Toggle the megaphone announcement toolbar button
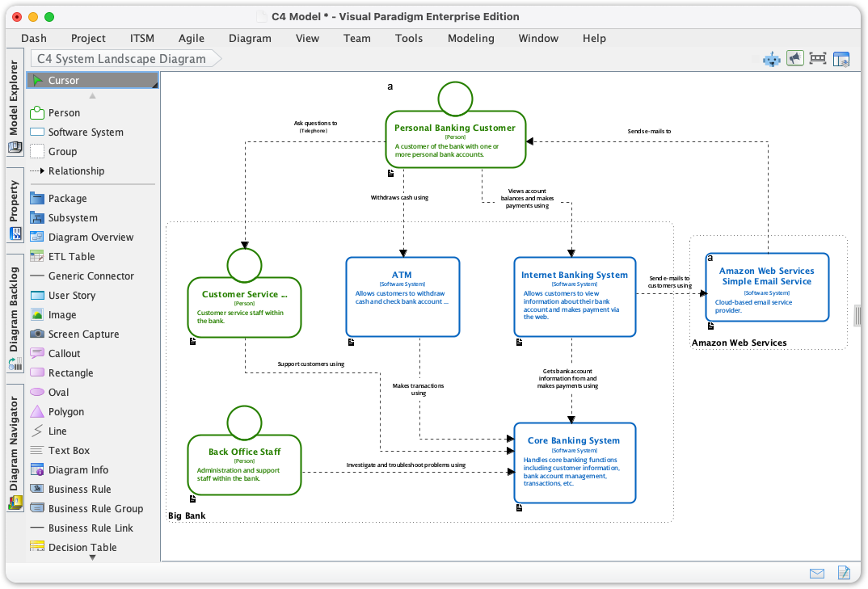This screenshot has width=868, height=589. (x=794, y=58)
